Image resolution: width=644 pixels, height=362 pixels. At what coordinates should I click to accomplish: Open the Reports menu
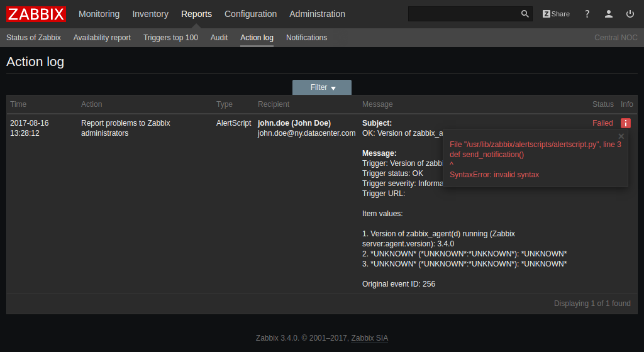[196, 14]
